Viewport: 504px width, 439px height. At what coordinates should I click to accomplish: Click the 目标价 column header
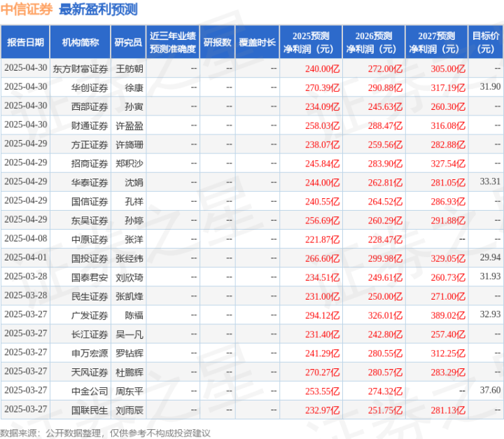[486, 42]
